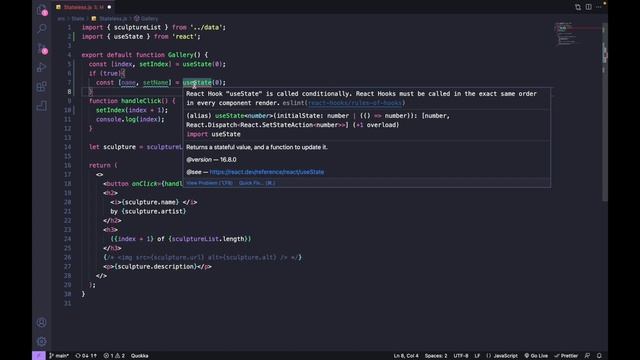
Task: Click line number 8 in the gutter
Action: [x=69, y=92]
